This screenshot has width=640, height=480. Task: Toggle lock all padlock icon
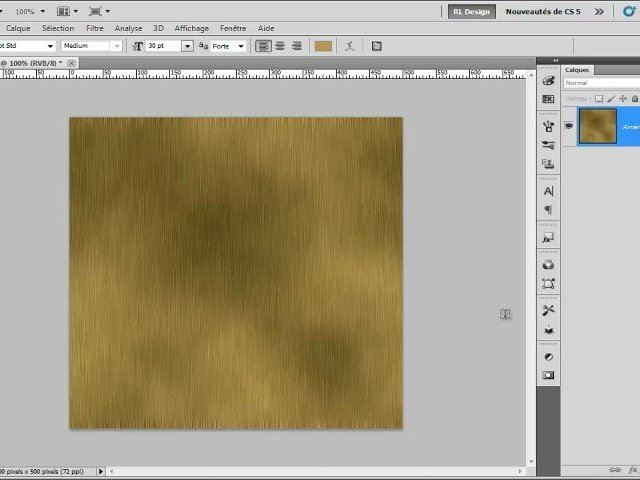tap(635, 99)
